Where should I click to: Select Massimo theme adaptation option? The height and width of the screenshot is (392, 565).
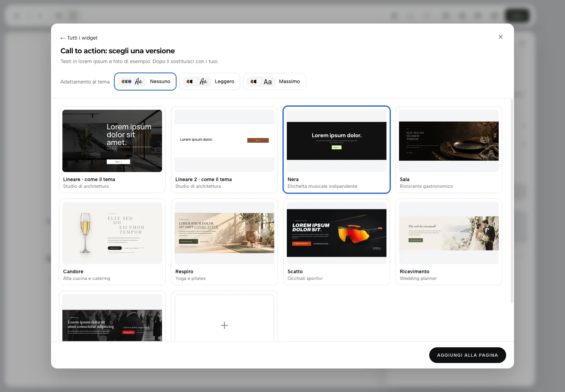(x=274, y=82)
